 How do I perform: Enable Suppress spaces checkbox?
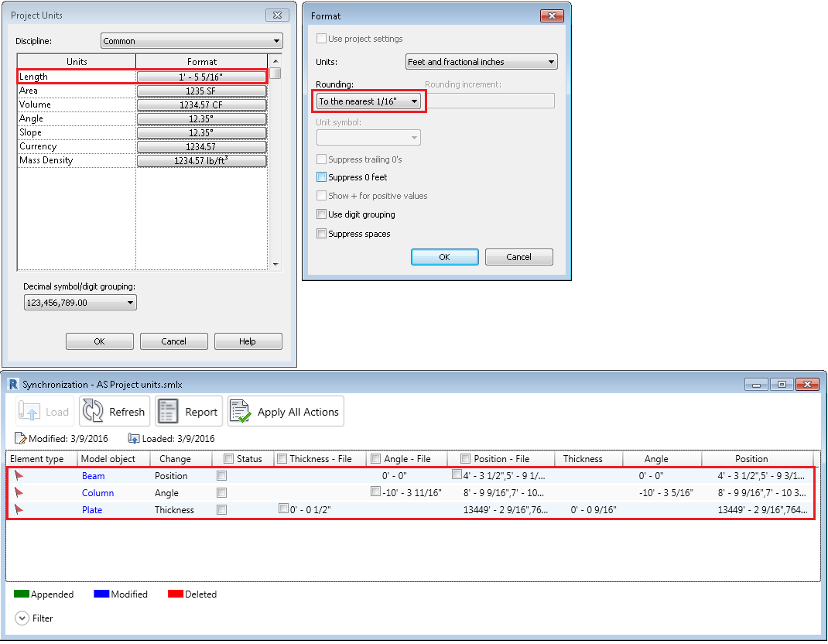(321, 234)
